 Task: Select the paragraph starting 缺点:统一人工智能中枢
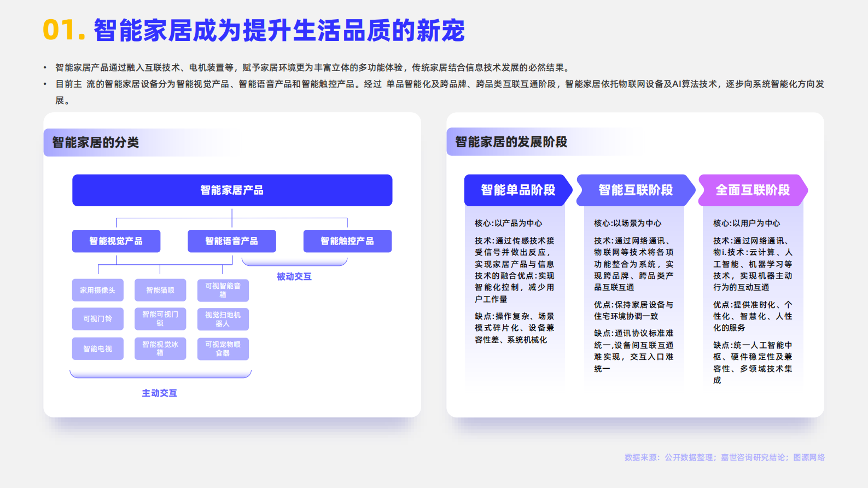[x=753, y=363]
